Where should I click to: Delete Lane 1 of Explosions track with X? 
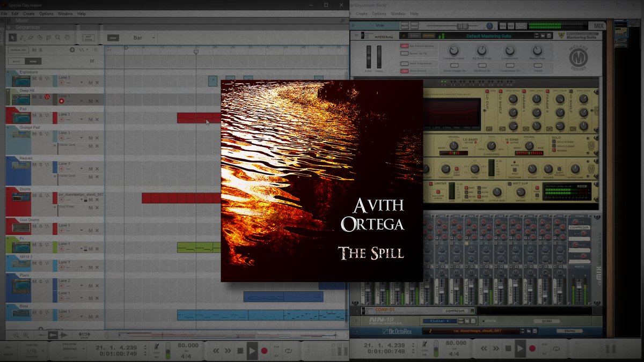(x=97, y=83)
